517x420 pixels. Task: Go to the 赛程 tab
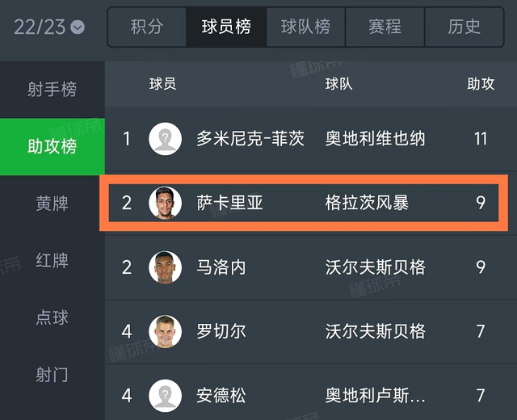click(385, 27)
